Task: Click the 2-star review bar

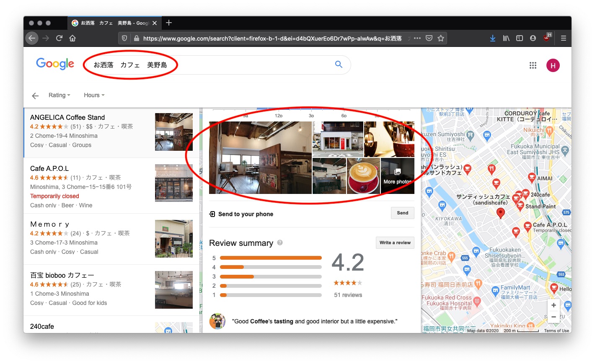Action: (271, 286)
